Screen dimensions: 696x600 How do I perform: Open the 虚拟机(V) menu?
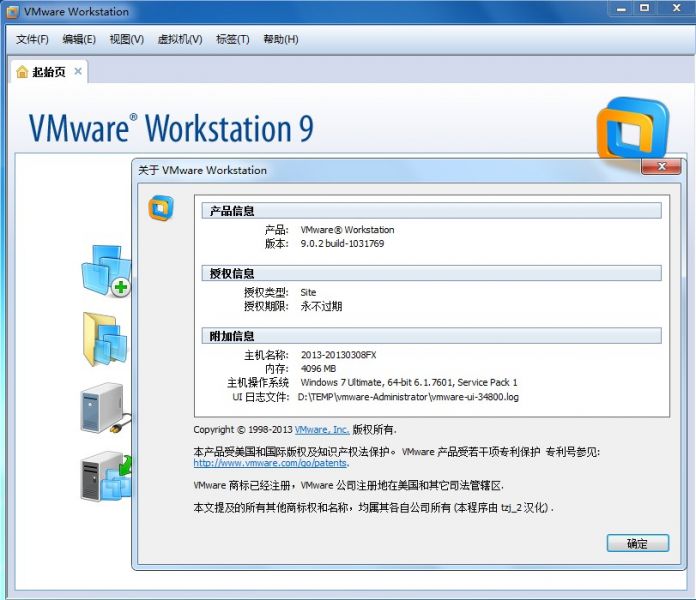[x=181, y=39]
